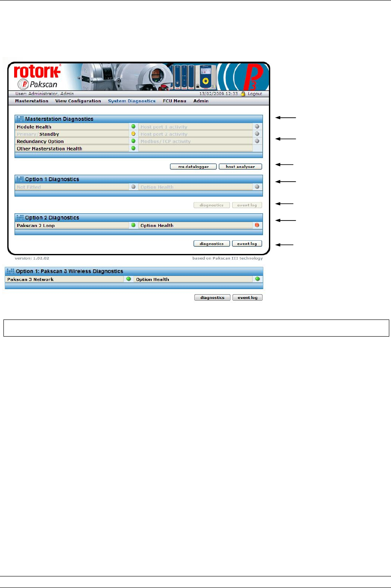Image resolution: width=391 pixels, height=588 pixels.
Task: Click the Host port 1 activity label
Action: pyautogui.click(x=164, y=127)
